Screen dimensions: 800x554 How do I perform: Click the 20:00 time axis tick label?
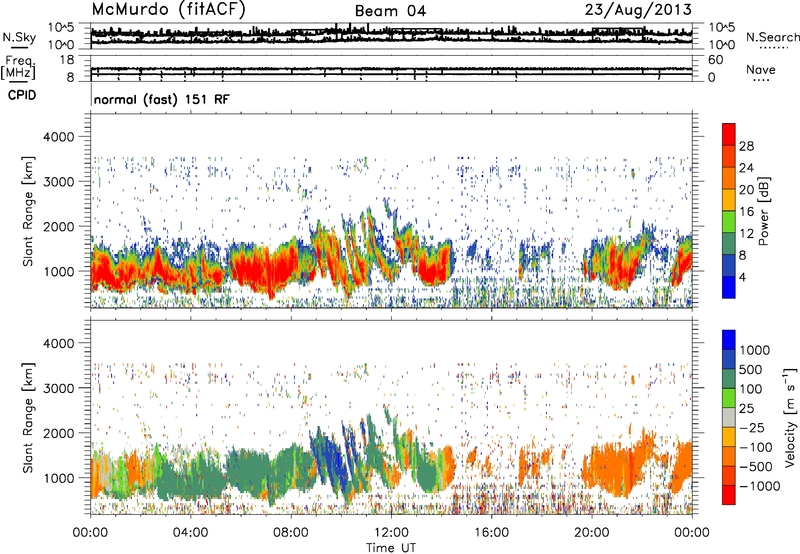592,533
